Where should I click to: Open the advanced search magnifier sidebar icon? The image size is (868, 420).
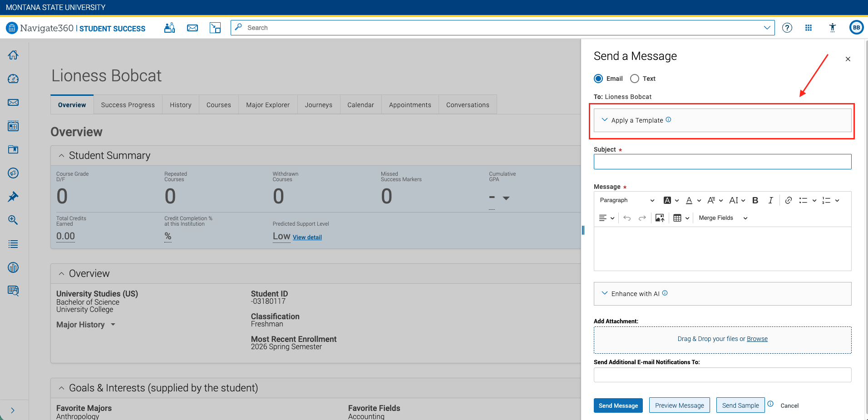(x=13, y=220)
